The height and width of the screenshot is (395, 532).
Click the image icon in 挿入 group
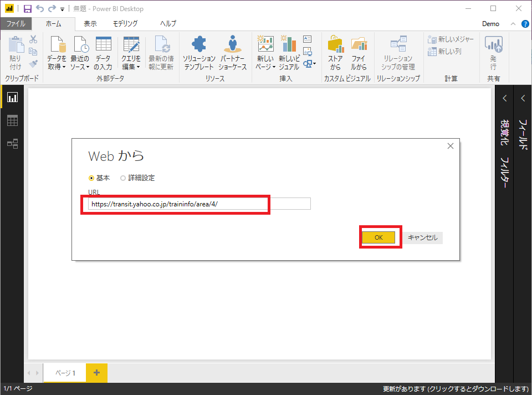308,51
